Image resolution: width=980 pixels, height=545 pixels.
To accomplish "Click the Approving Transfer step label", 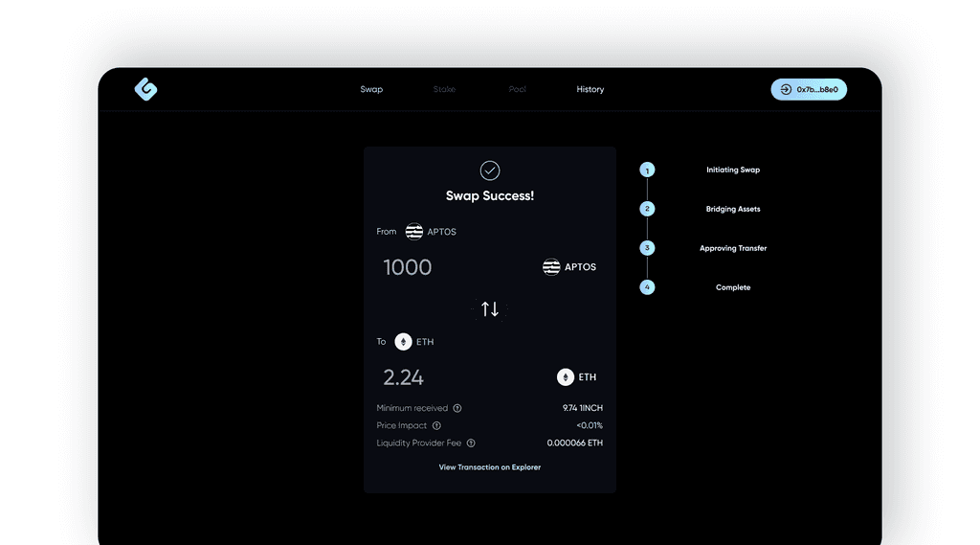I will click(x=733, y=248).
